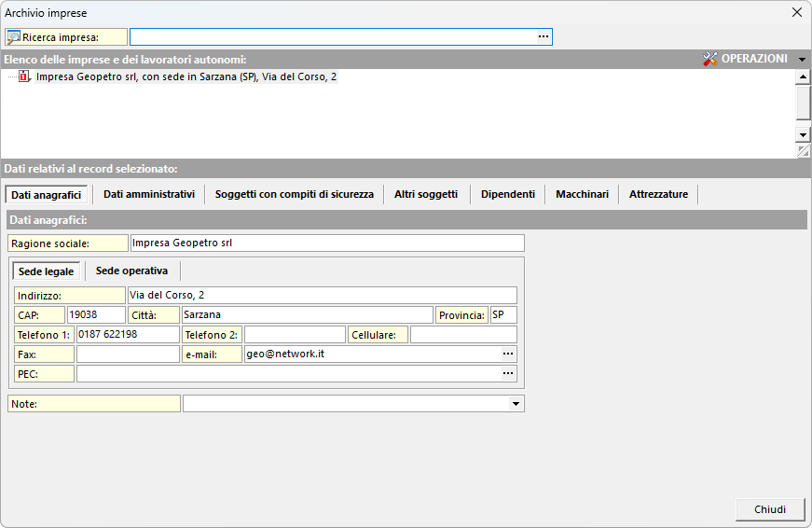Screen dimensions: 812x528
Task: Click the OPERAZIONI tools icon
Action: click(x=710, y=59)
